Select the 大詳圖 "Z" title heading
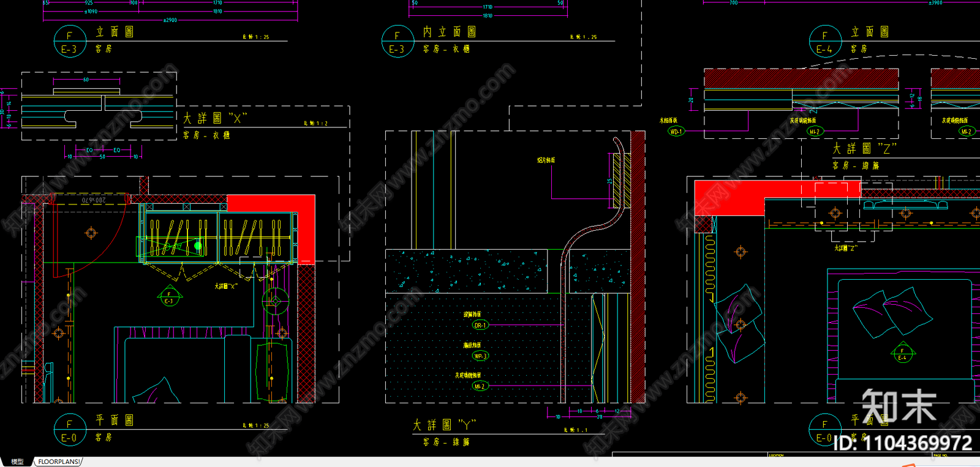980x467 pixels. (864, 148)
